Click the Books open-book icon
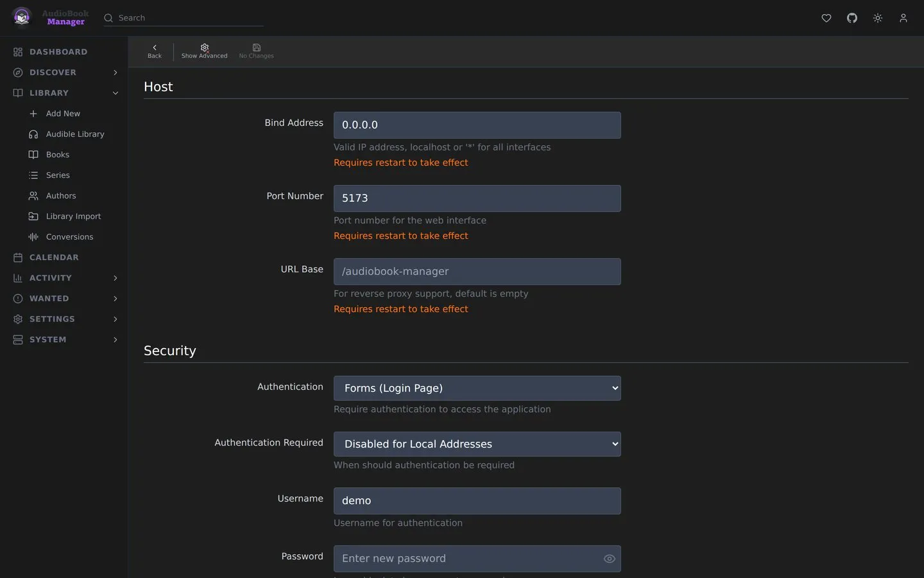 (x=33, y=155)
